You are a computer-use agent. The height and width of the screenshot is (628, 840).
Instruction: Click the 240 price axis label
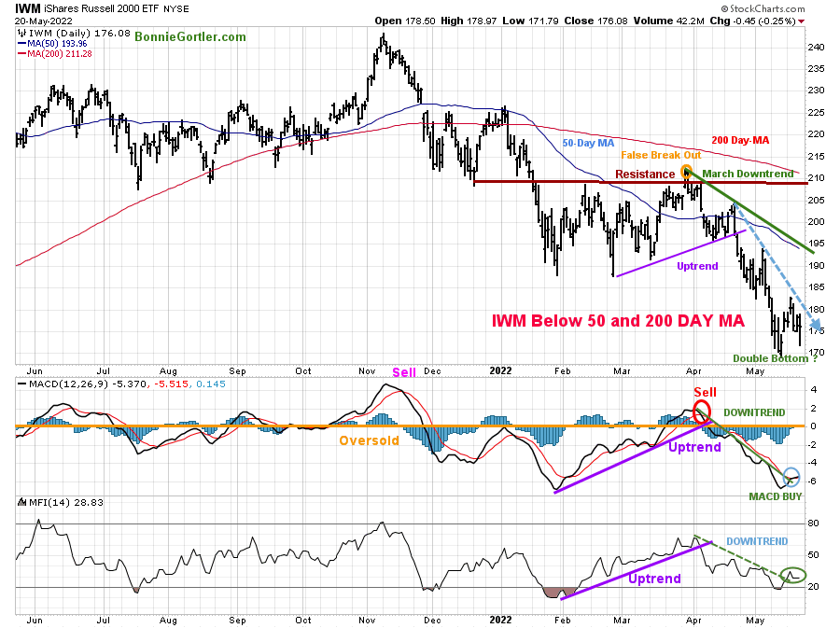click(816, 47)
